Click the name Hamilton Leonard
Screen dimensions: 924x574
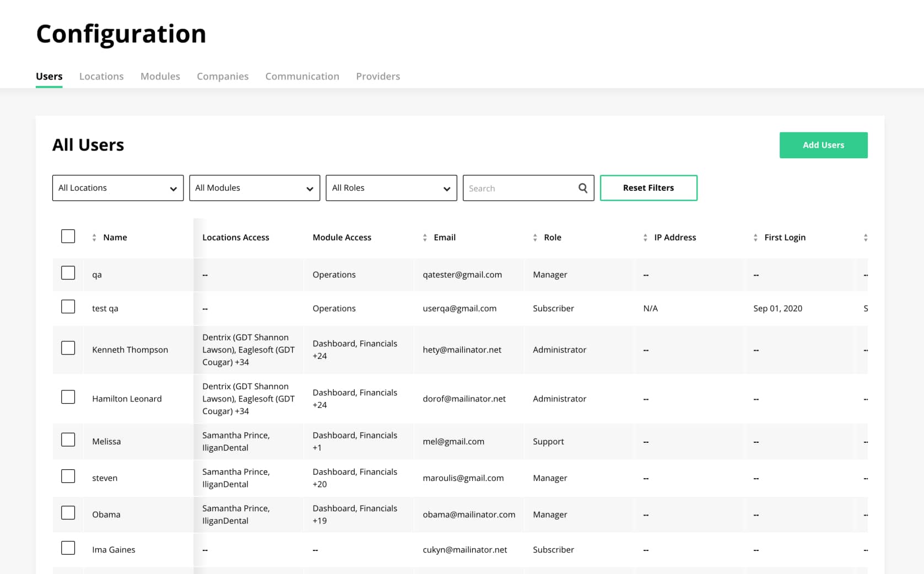click(127, 399)
